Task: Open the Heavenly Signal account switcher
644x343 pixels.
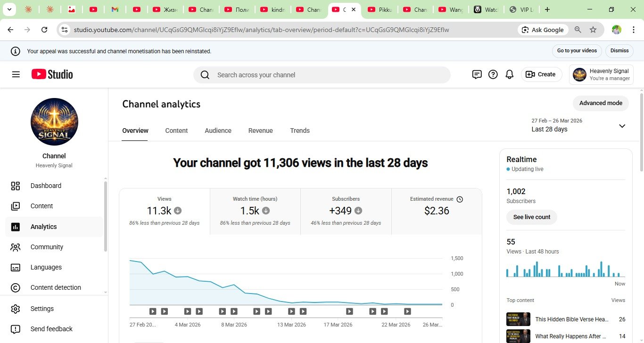Action: [601, 74]
